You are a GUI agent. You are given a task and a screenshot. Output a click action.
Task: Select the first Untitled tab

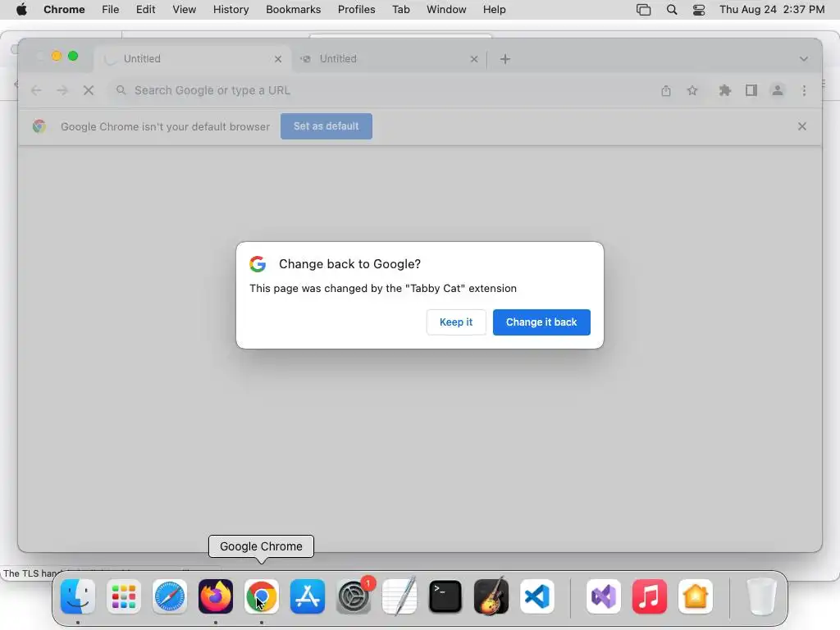pos(192,59)
